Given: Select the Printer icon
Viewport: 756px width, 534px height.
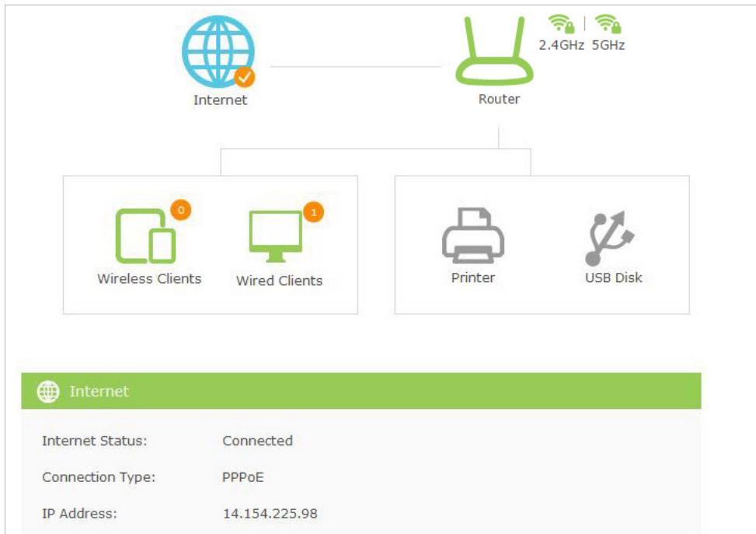Looking at the screenshot, I should point(473,236).
